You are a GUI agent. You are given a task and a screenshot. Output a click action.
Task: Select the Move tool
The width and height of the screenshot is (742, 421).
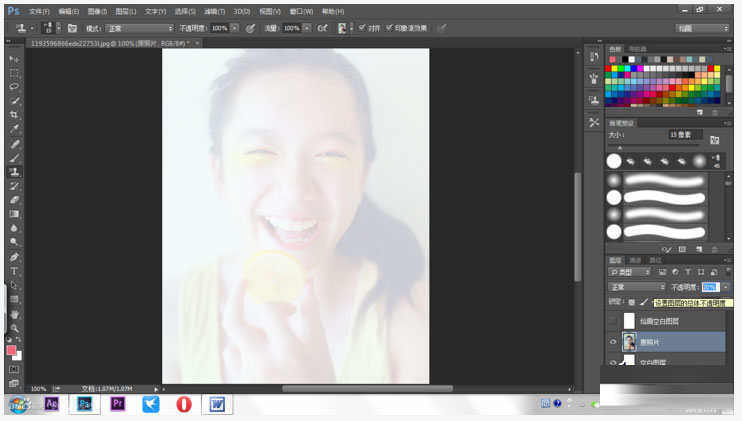(x=14, y=59)
